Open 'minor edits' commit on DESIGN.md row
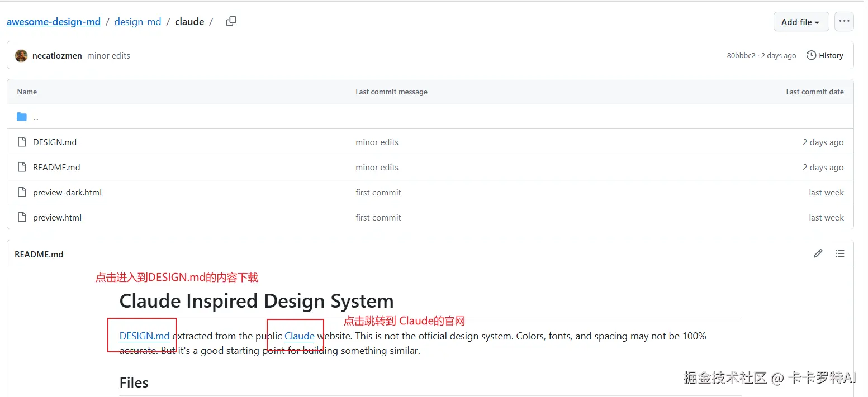 tap(377, 142)
